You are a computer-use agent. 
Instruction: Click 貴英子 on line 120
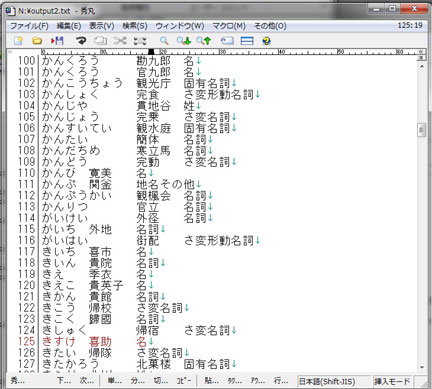pyautogui.click(x=106, y=285)
